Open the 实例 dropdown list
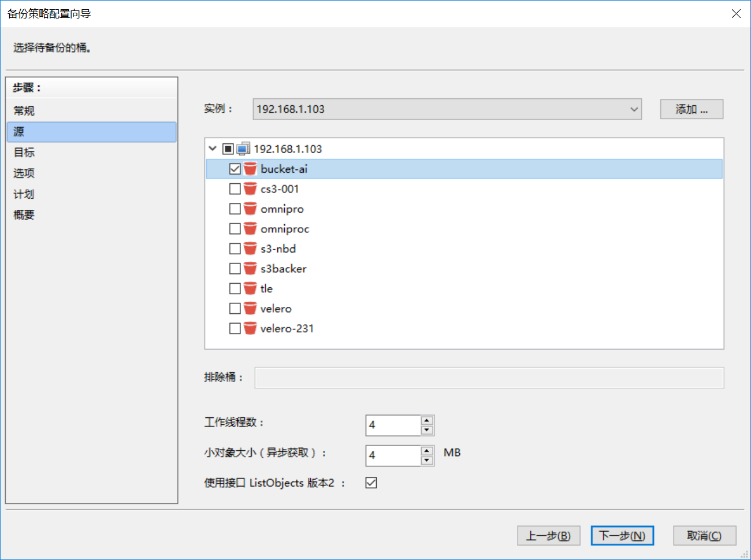751x560 pixels. point(634,109)
